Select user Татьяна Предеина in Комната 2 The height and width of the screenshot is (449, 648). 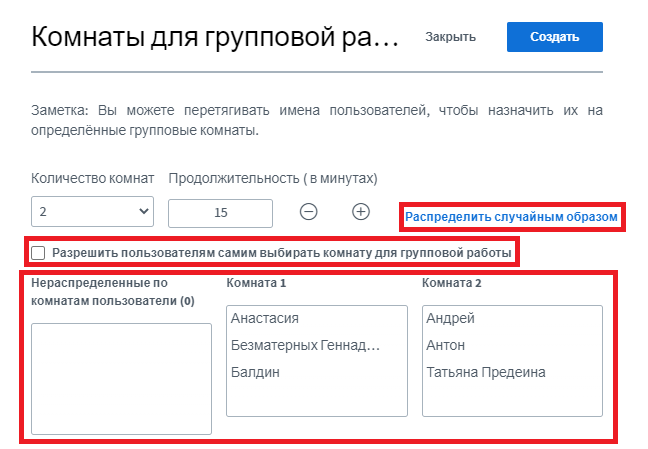tap(486, 372)
